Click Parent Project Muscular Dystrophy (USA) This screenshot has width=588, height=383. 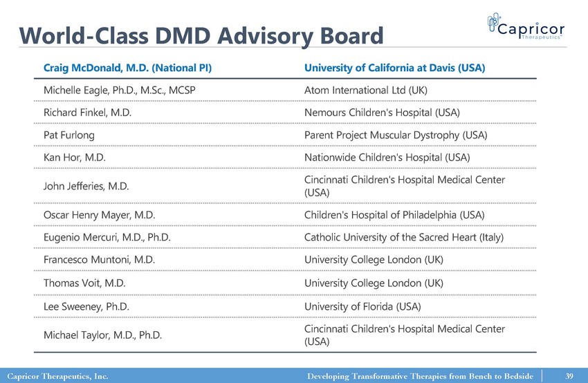396,135
